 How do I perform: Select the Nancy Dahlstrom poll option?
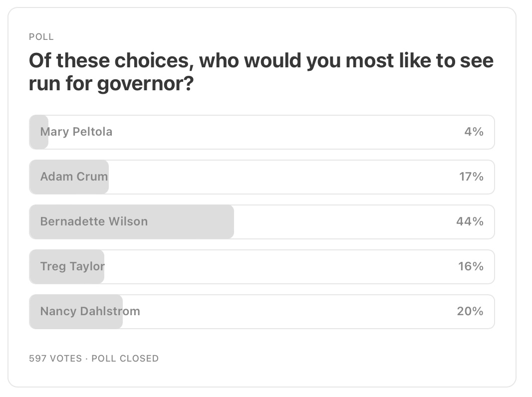261,311
